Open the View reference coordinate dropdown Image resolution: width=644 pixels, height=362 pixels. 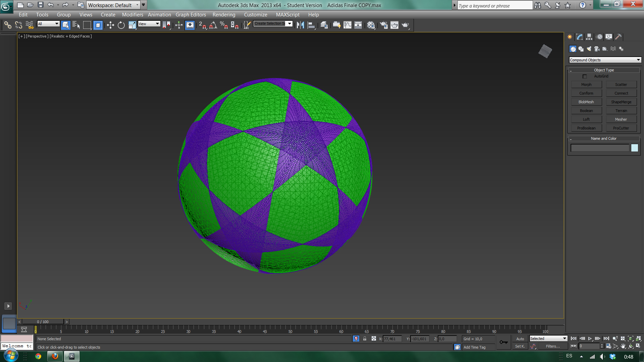pyautogui.click(x=149, y=24)
